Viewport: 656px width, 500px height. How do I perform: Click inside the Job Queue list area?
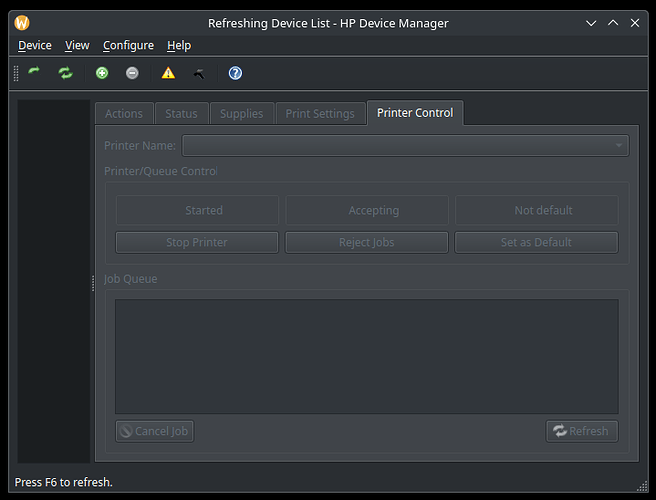[x=367, y=356]
